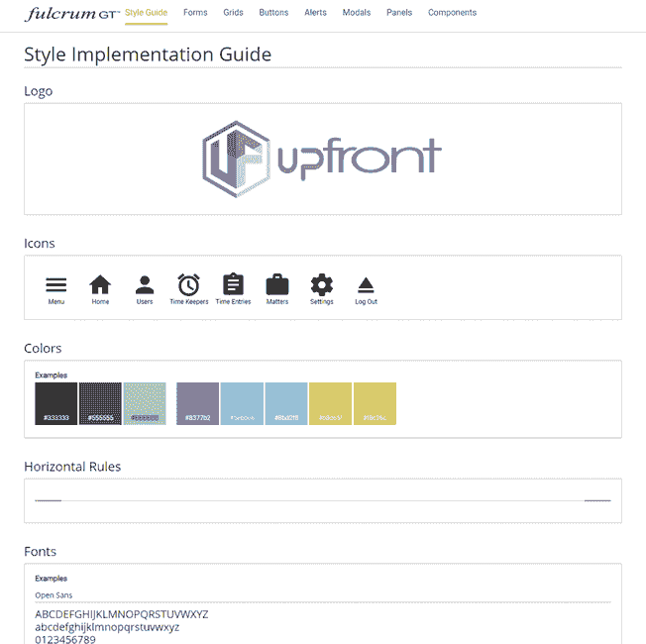Click the 0123456789 sample text
Image resolution: width=646 pixels, height=644 pixels.
(x=65, y=639)
